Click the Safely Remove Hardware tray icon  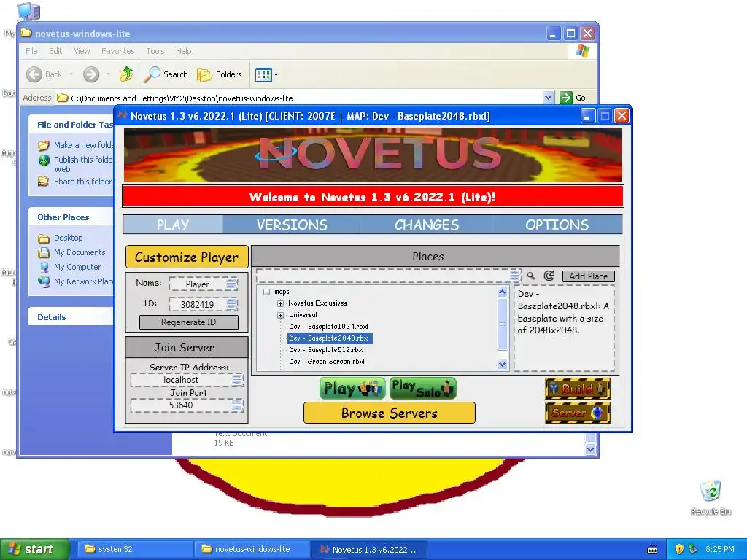point(693,549)
